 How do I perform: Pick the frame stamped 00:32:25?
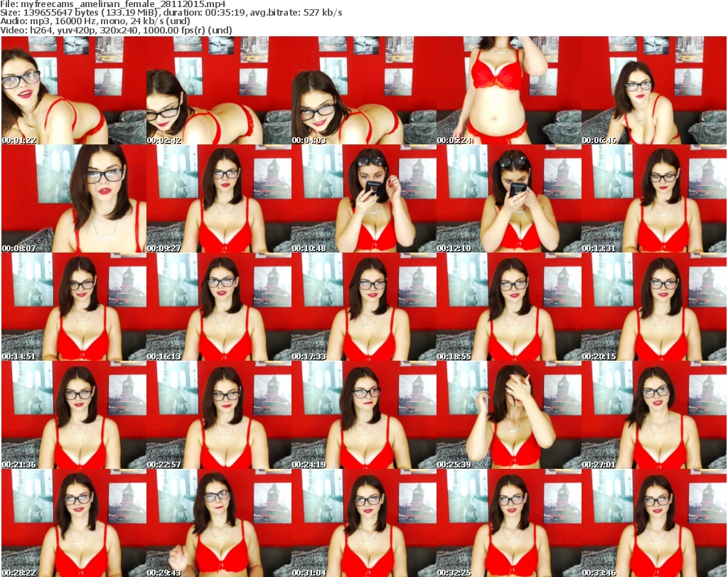(508, 523)
